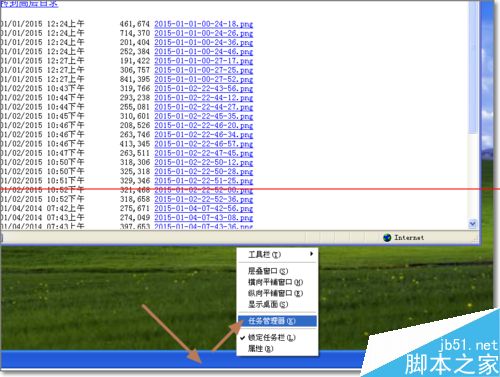Open file 2015-01-01-00-24-46.png
This screenshot has width=500, height=377.
coord(203,52)
